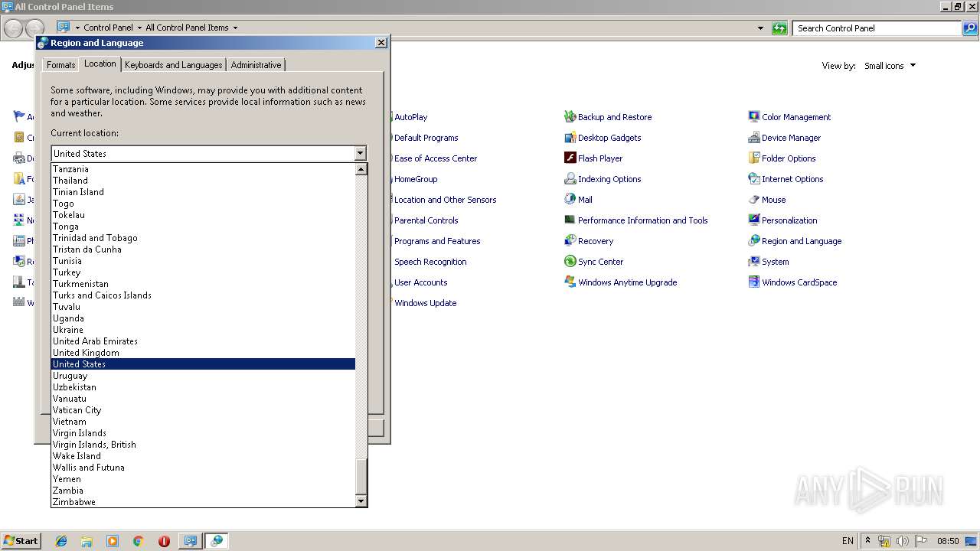The width and height of the screenshot is (980, 551).
Task: Pick Zimbabwe in the location list
Action: click(x=203, y=502)
